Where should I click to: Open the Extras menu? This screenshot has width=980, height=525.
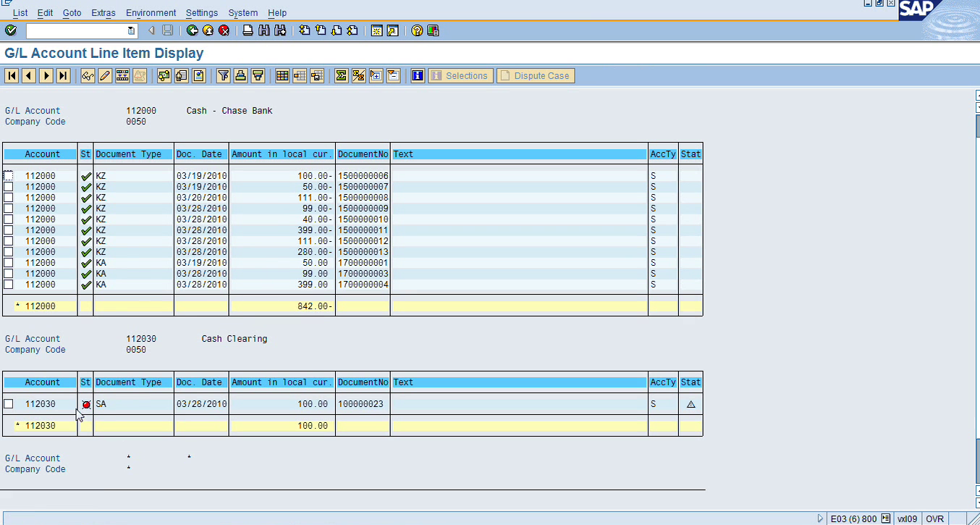point(104,13)
